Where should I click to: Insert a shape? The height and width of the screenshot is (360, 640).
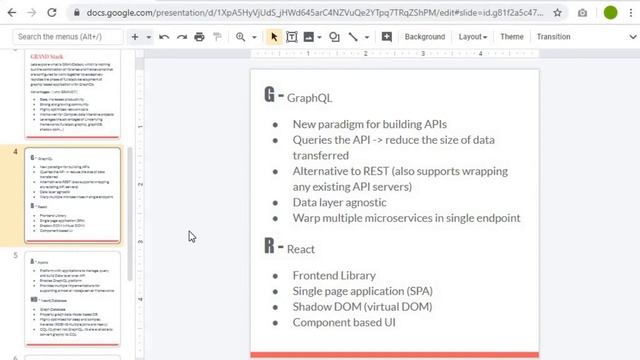point(334,37)
